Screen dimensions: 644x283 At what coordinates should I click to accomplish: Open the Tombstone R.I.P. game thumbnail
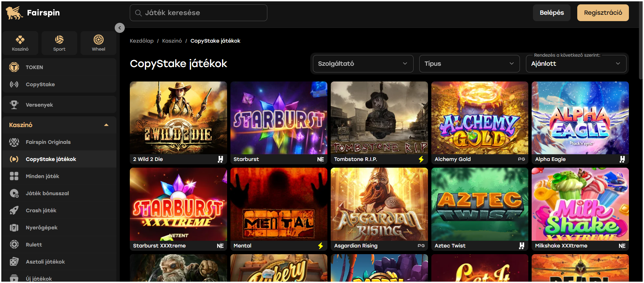click(x=379, y=118)
